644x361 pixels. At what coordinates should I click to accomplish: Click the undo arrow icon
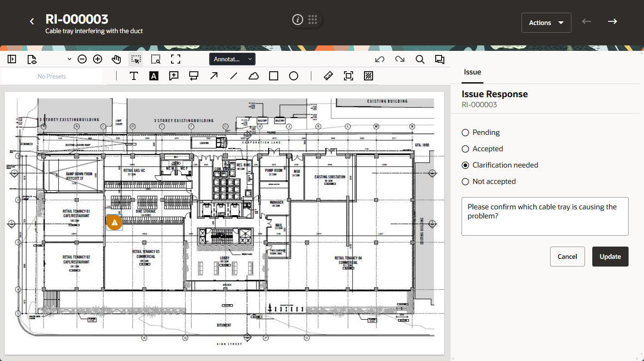coord(380,59)
